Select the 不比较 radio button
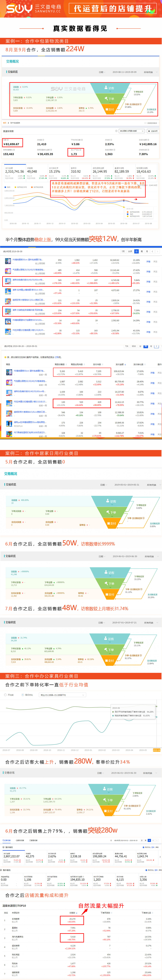The width and height of the screenshot is (162, 980). tap(5, 695)
